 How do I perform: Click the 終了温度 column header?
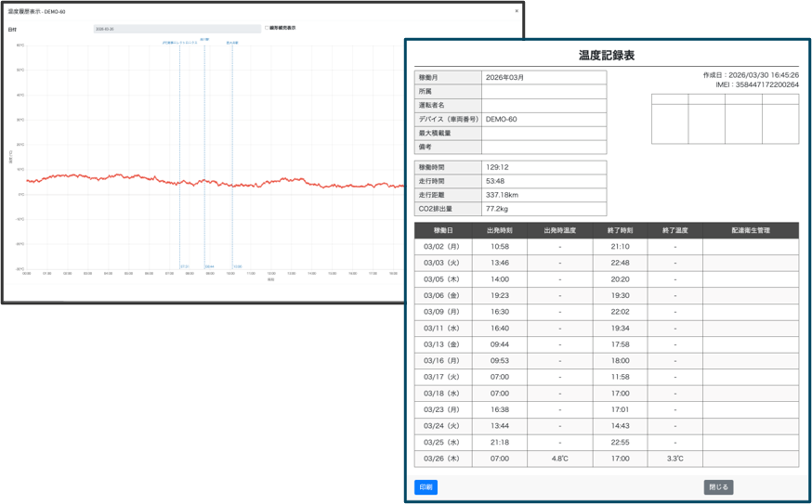[x=674, y=231]
